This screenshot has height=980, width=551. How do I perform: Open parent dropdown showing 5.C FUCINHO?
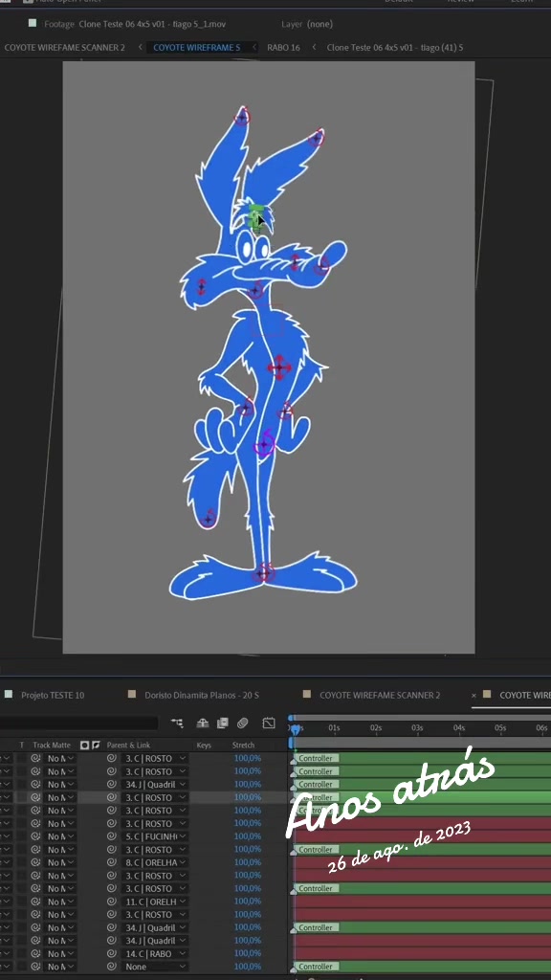[x=155, y=836]
